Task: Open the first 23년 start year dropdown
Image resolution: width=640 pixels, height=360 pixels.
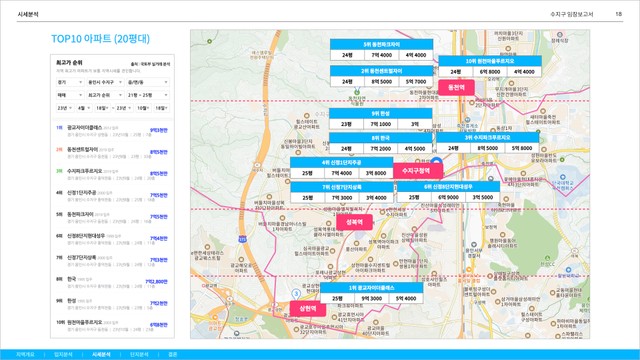Action: point(64,108)
